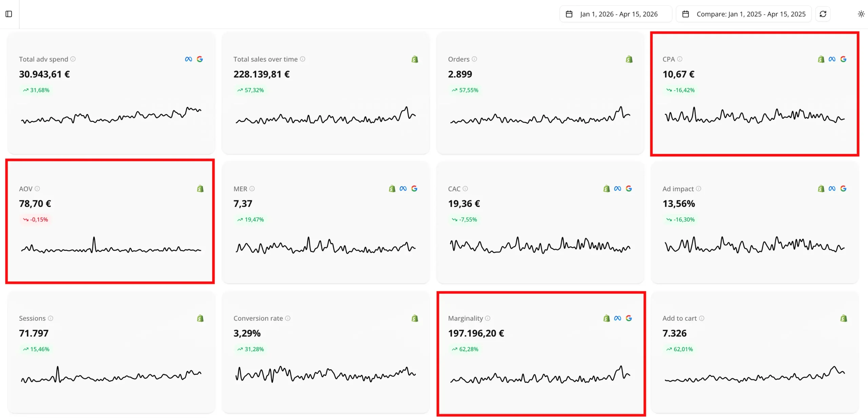Open the Jan 1, 2026 - Apr 15, 2026 date picker
Screen dimensions: 868x419
tap(615, 14)
